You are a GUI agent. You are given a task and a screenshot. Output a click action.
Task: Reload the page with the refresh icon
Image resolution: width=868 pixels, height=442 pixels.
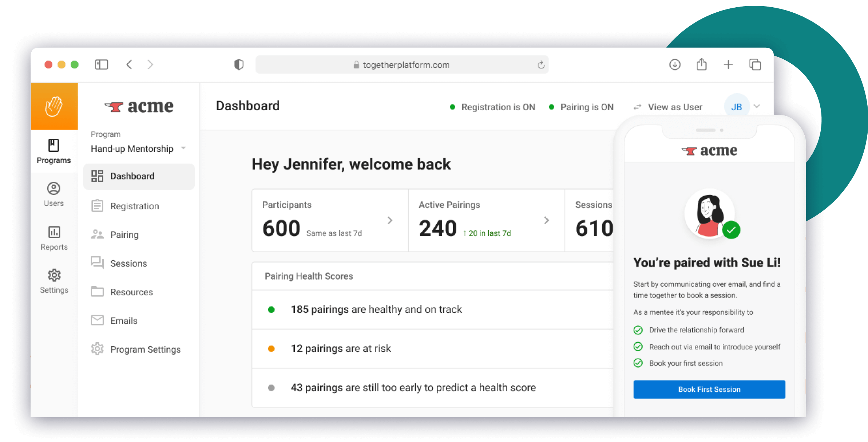pos(541,65)
